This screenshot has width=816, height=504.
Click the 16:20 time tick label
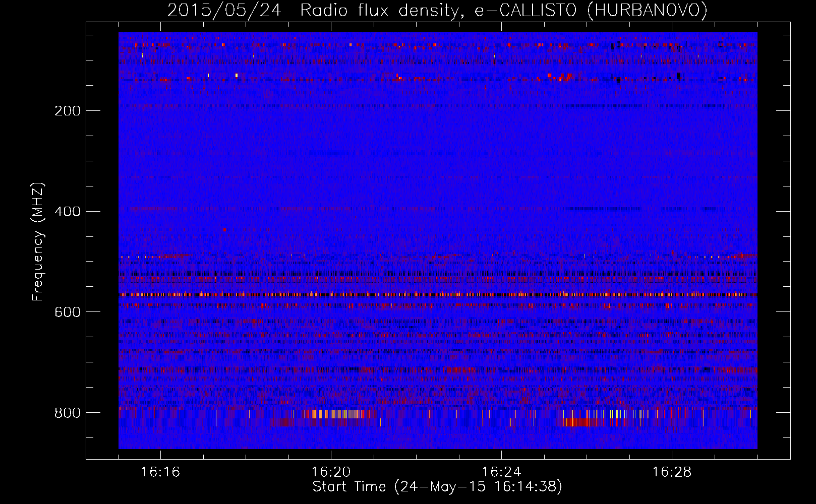click(331, 472)
